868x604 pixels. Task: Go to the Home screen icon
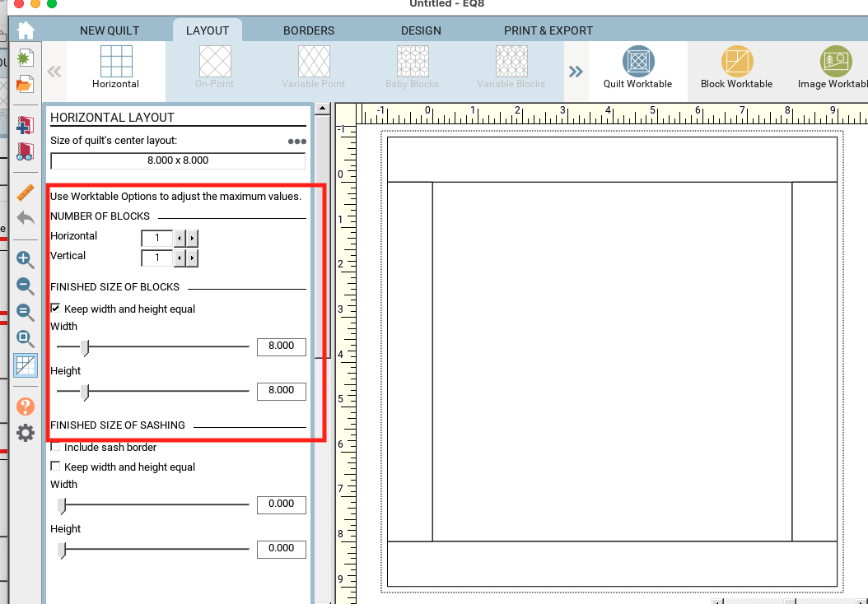tap(26, 30)
